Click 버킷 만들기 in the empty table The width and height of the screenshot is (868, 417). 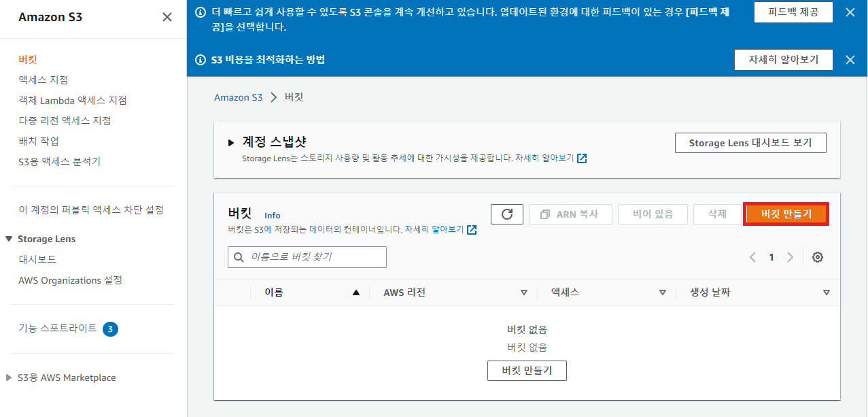pos(527,371)
